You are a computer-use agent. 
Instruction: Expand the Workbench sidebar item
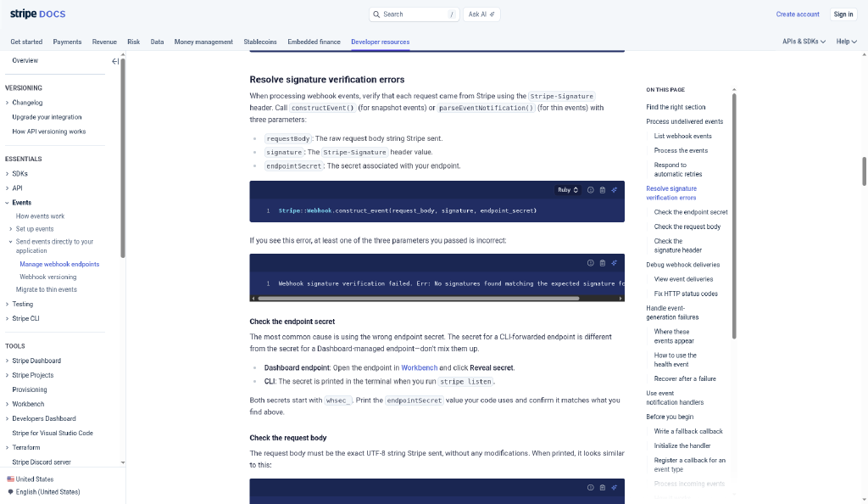coord(7,405)
